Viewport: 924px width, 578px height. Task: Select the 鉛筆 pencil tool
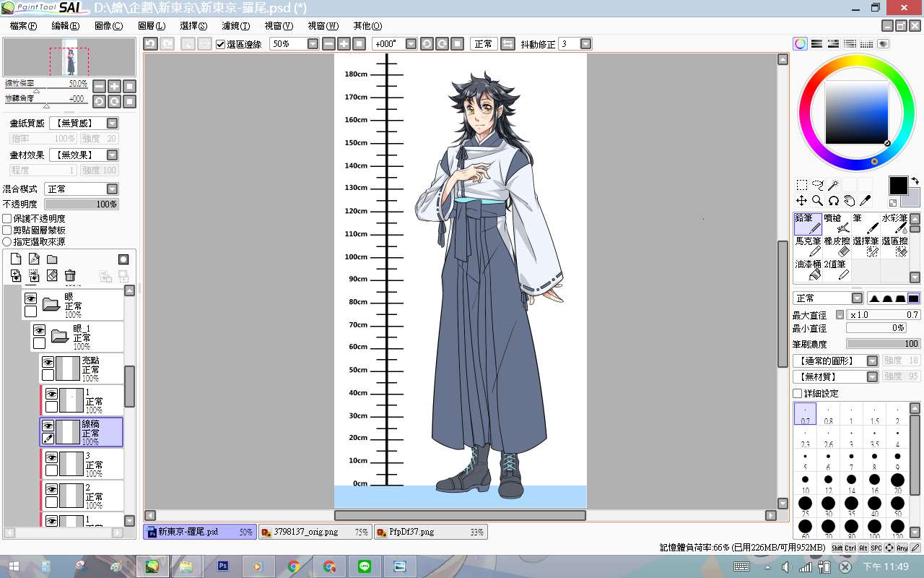point(808,224)
